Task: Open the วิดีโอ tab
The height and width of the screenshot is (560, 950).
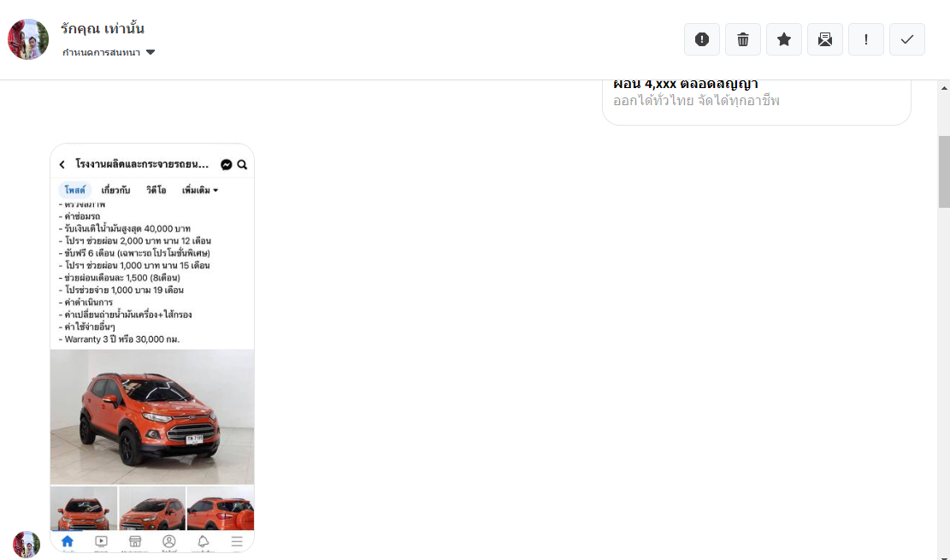Action: pyautogui.click(x=156, y=191)
